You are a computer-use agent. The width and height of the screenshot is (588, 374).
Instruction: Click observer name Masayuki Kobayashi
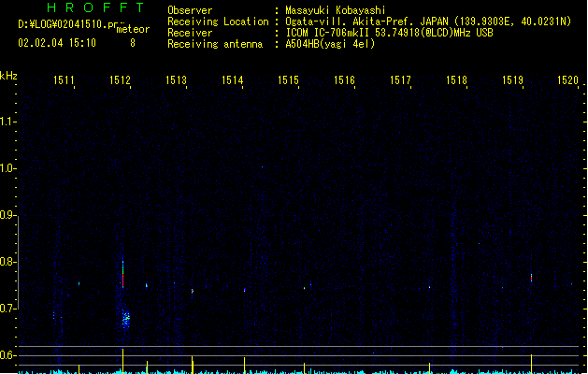click(x=336, y=10)
